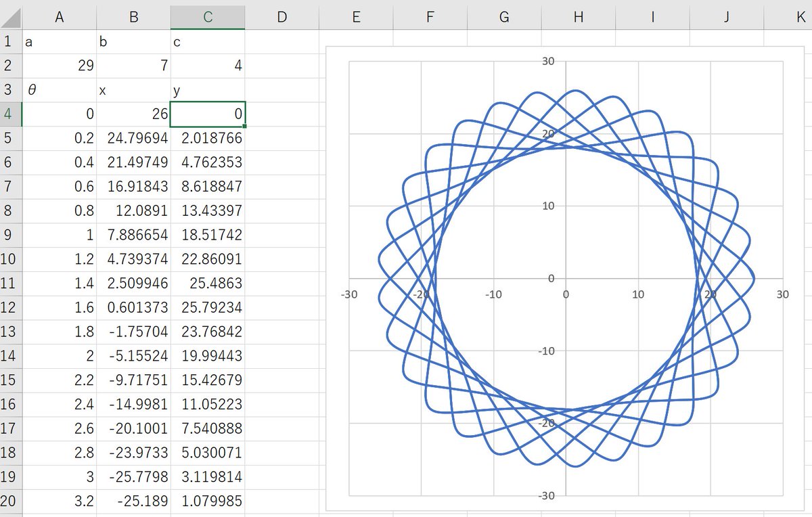Select cell with value 0.601373
This screenshot has width=812, height=517.
pyautogui.click(x=134, y=308)
